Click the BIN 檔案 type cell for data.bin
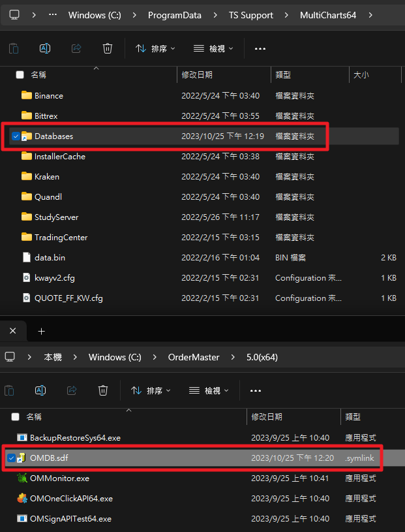This screenshot has height=532, width=405. click(x=290, y=258)
